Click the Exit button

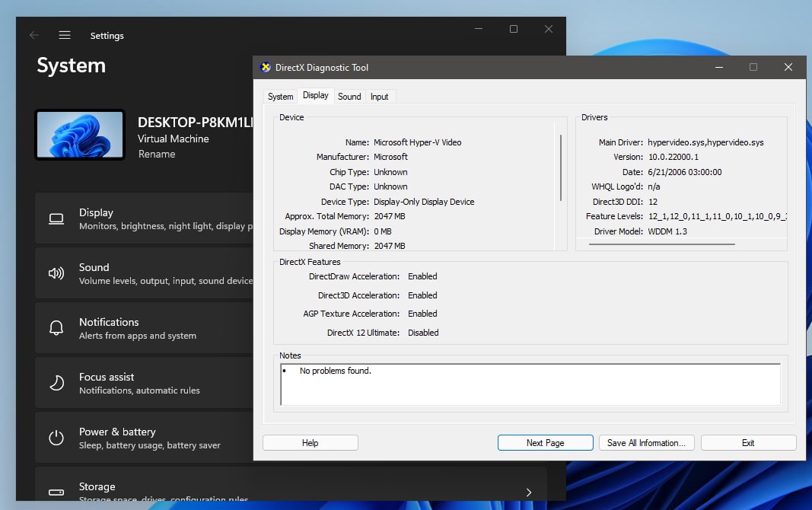pos(748,443)
